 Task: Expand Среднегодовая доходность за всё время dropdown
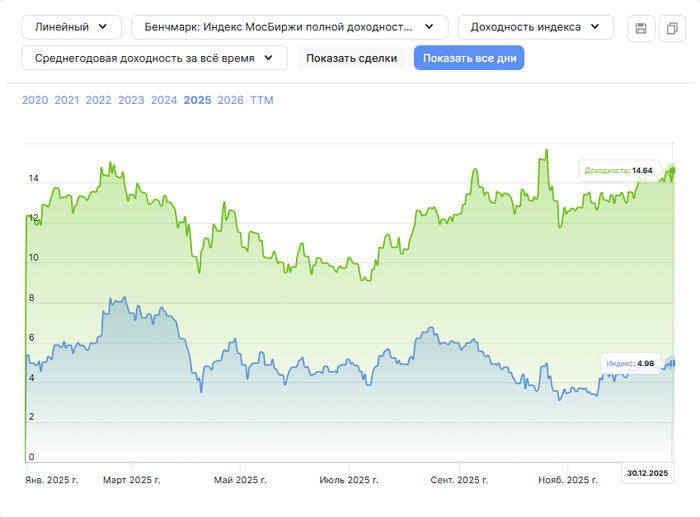pyautogui.click(x=154, y=58)
